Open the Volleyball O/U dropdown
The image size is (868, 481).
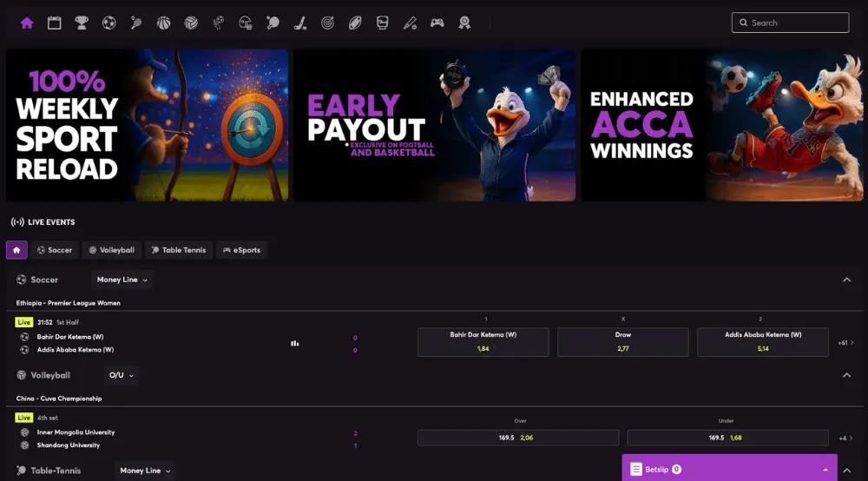pyautogui.click(x=121, y=375)
